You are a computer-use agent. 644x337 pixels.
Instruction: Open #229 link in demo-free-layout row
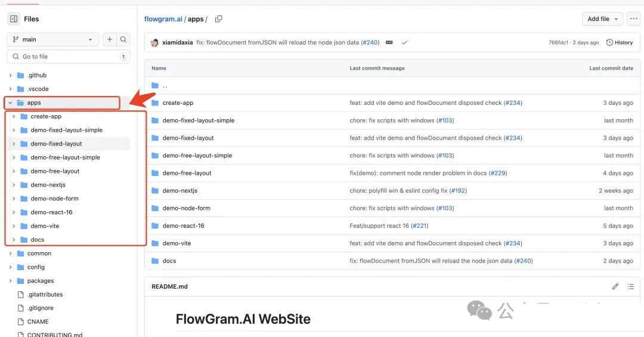point(498,173)
